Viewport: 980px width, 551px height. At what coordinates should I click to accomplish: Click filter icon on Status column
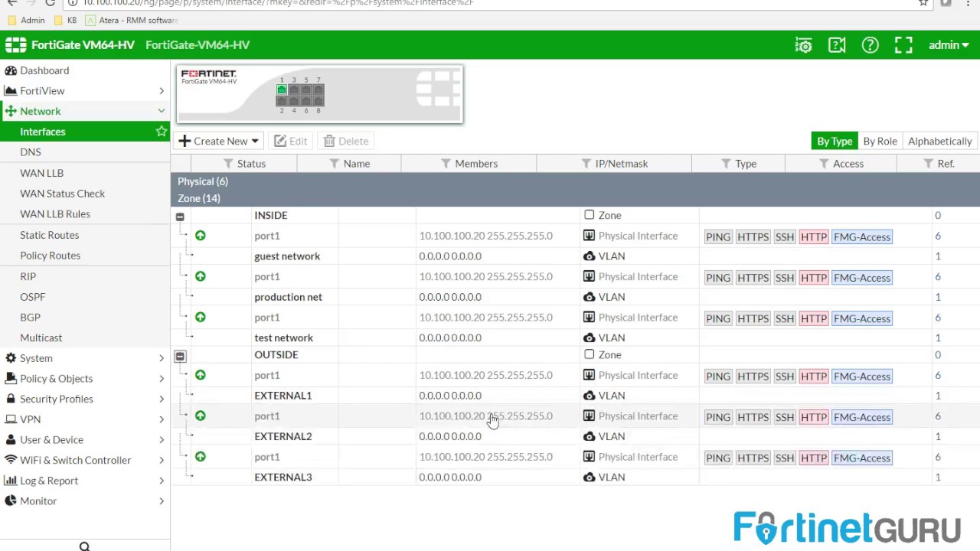[x=227, y=164]
